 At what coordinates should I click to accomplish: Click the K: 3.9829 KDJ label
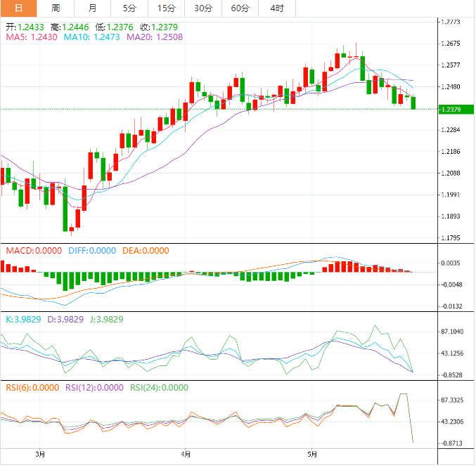(24, 319)
